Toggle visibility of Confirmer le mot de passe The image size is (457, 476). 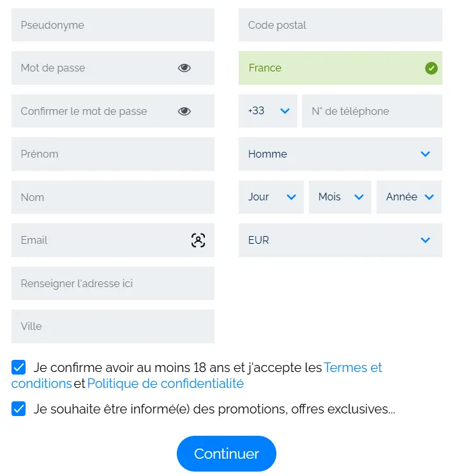tap(184, 111)
